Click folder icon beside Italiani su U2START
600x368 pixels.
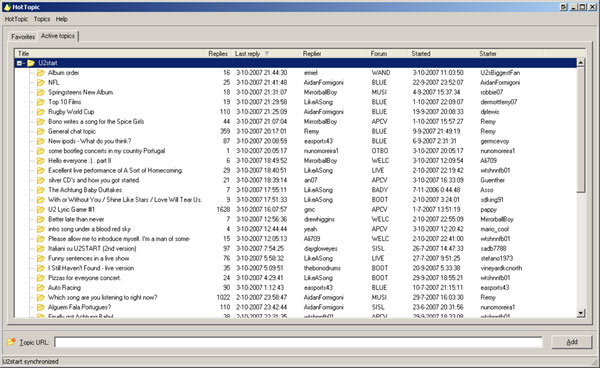(41, 249)
